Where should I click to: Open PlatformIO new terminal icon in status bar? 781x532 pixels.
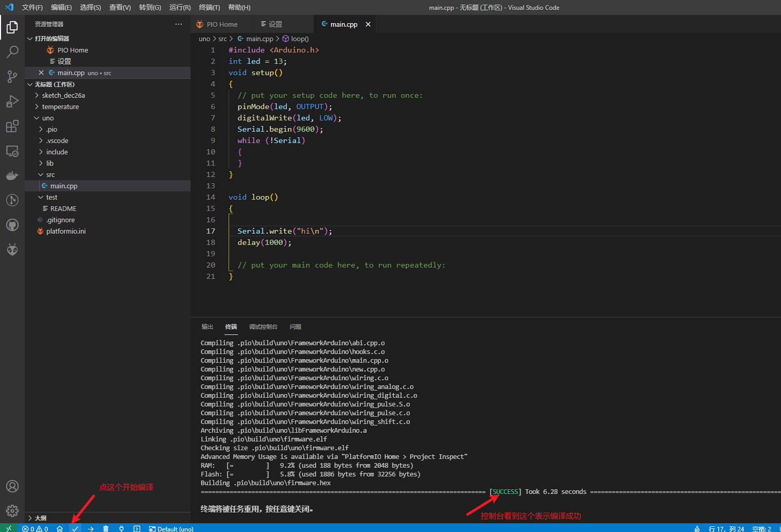coord(136,528)
